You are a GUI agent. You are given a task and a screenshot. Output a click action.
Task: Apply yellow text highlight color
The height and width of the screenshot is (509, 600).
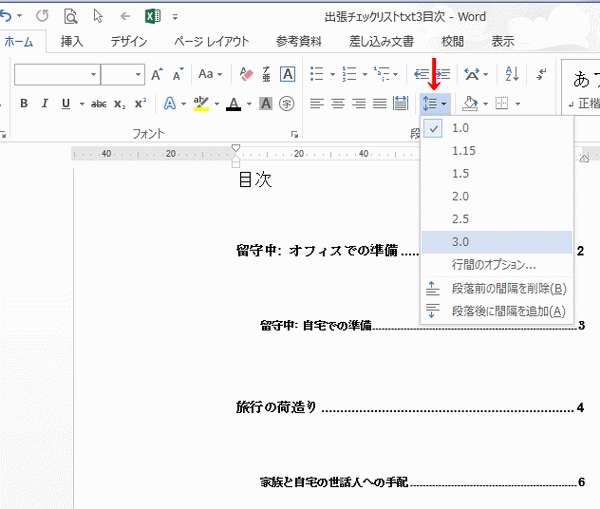(201, 103)
